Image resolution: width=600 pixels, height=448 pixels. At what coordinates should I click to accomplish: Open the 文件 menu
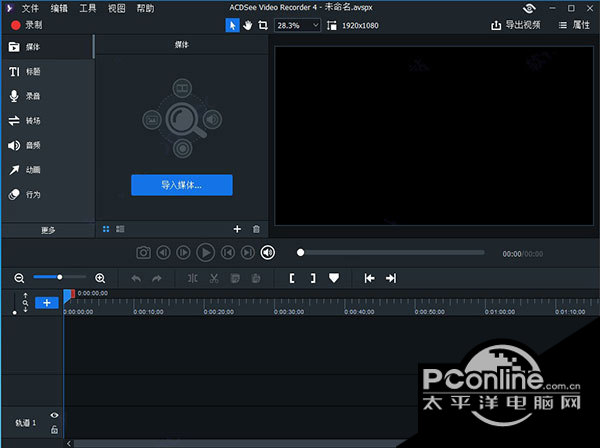coord(30,7)
